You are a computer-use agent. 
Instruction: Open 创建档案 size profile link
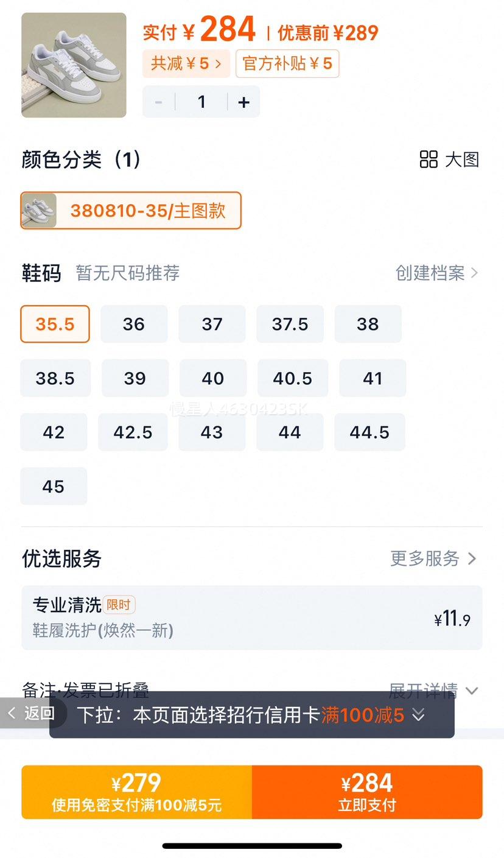(436, 273)
